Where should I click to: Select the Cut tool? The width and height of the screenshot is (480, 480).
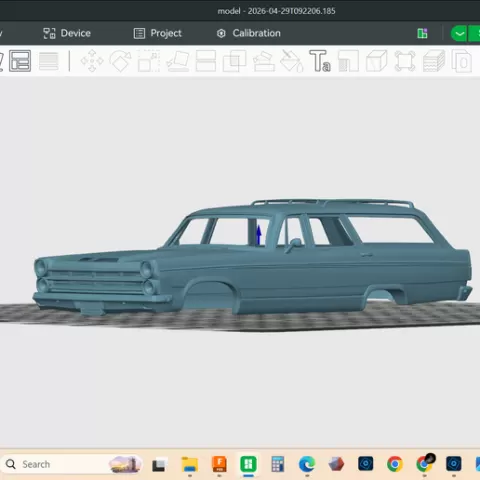206,61
